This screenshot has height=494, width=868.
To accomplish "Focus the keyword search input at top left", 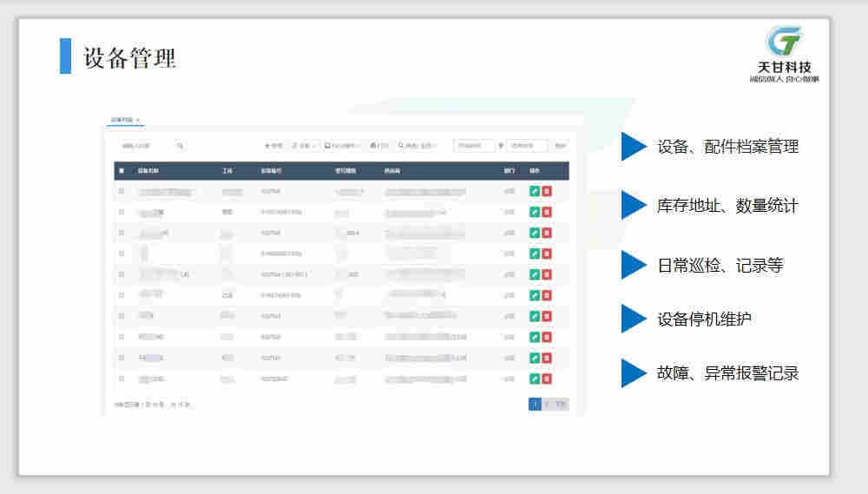I will [x=143, y=146].
